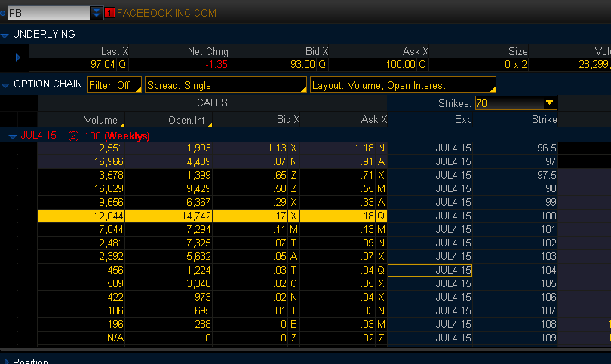This screenshot has height=364, width=611.
Task: Click the blue dot left of symbol field
Action: pos(2,13)
